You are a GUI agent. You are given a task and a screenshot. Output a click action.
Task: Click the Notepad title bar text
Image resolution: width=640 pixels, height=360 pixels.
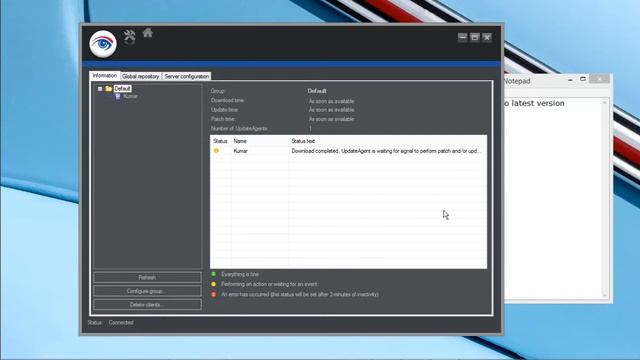tap(517, 81)
